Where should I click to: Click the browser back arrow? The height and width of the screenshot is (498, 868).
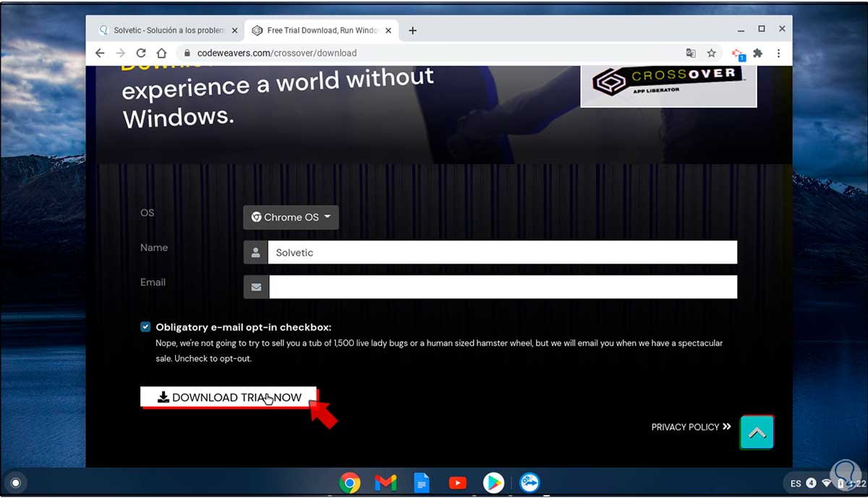[100, 53]
